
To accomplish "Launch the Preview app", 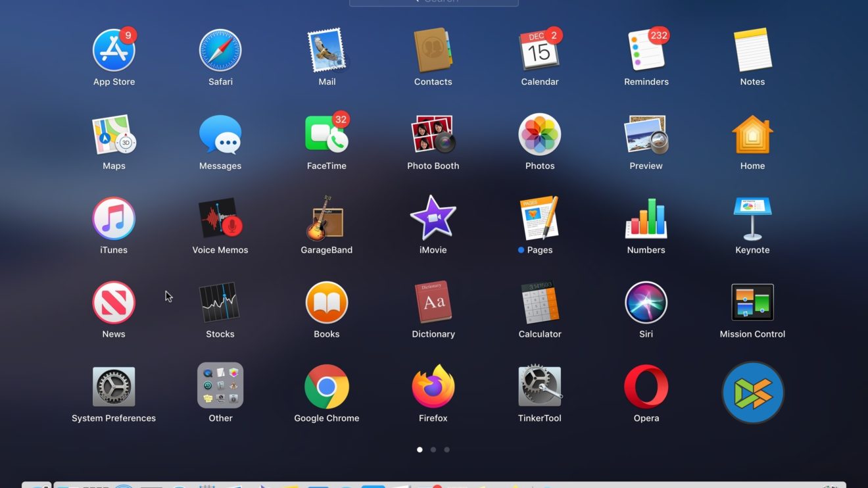I will (x=646, y=134).
